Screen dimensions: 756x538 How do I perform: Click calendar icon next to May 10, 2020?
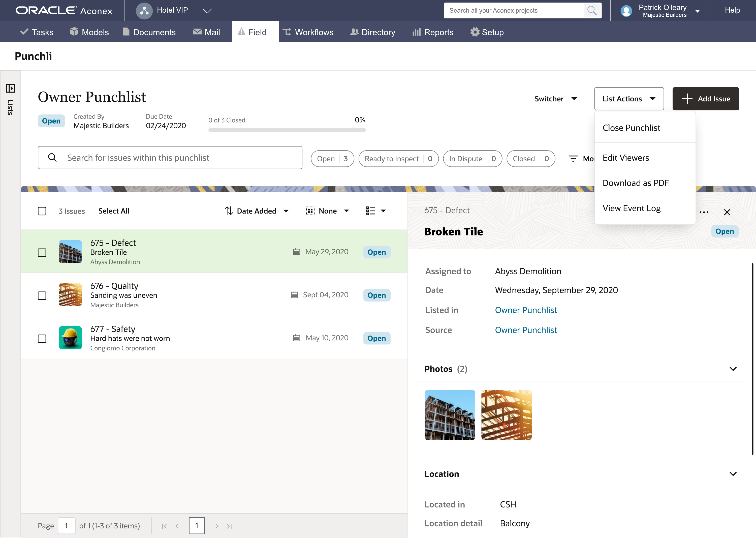coord(296,338)
